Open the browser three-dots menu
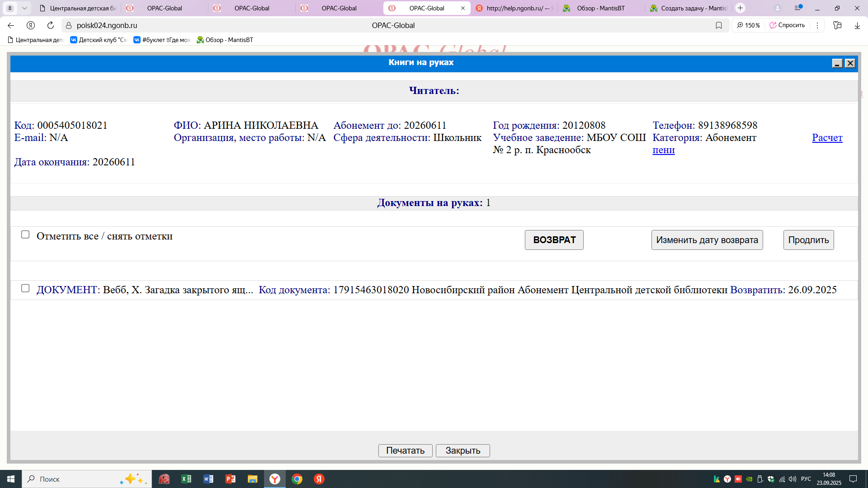Viewport: 868px width, 488px height. (817, 25)
